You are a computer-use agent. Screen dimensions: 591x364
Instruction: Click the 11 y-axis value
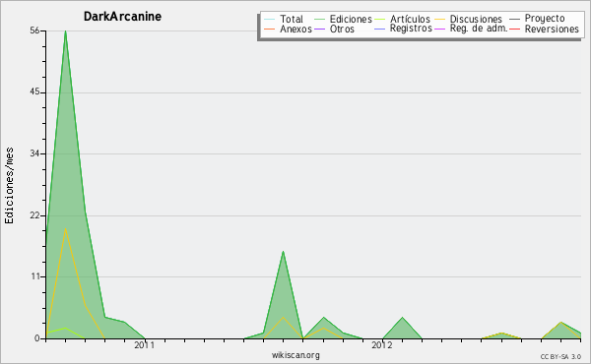(35, 276)
